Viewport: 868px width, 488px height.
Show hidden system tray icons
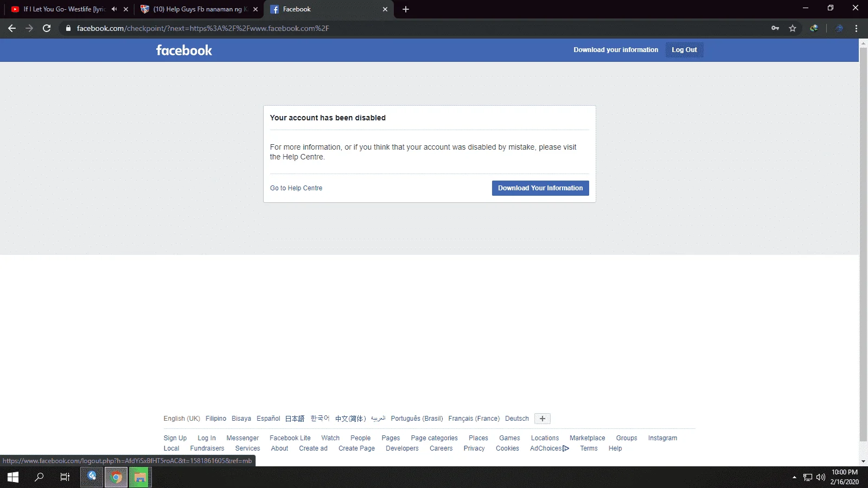point(794,477)
